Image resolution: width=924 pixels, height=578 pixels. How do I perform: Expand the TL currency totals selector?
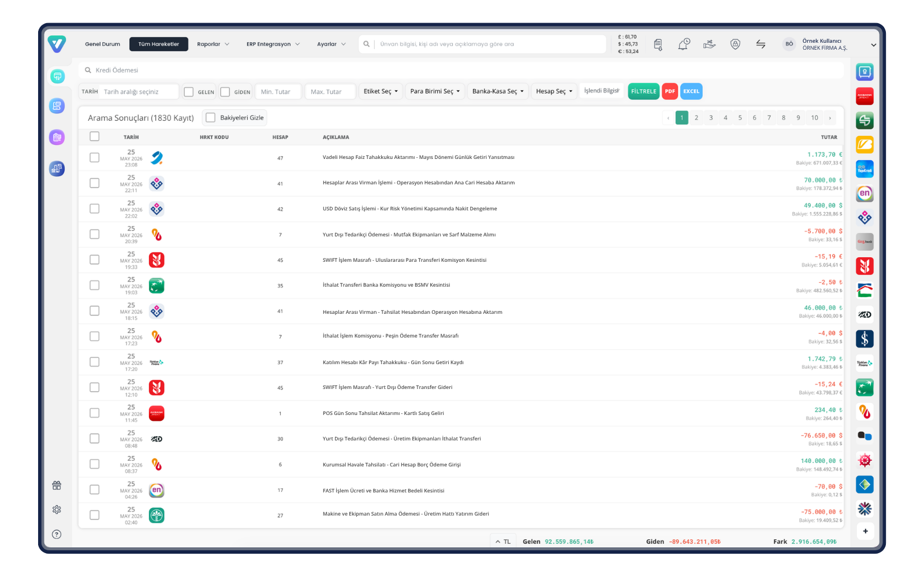[x=503, y=542]
